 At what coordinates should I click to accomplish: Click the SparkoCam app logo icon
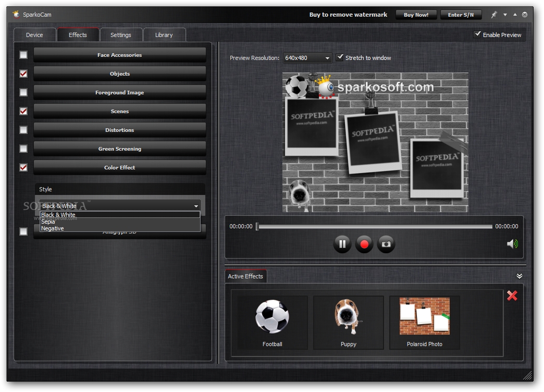click(x=16, y=14)
